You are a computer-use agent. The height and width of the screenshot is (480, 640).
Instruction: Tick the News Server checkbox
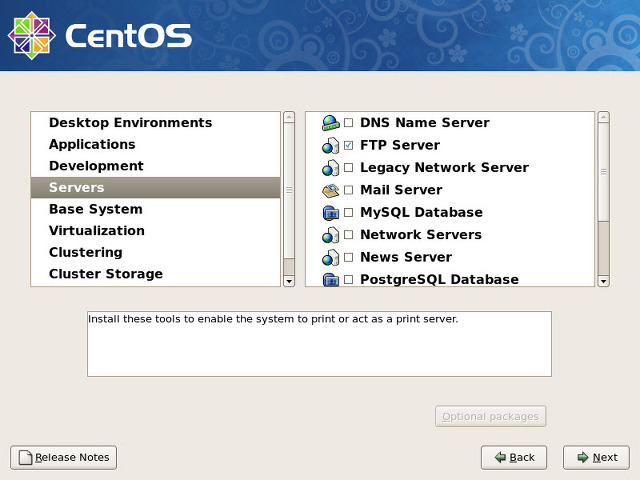(349, 257)
